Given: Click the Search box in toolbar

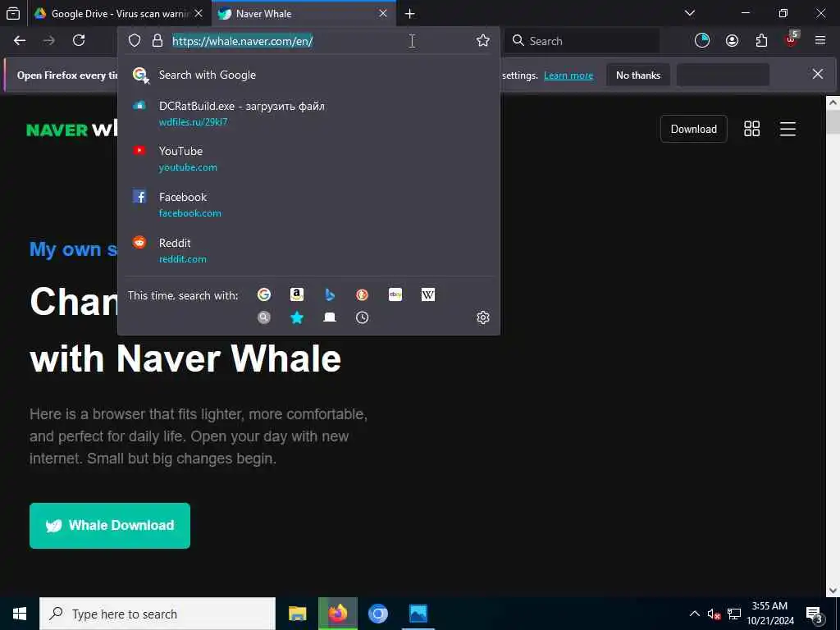Looking at the screenshot, I should click(582, 41).
